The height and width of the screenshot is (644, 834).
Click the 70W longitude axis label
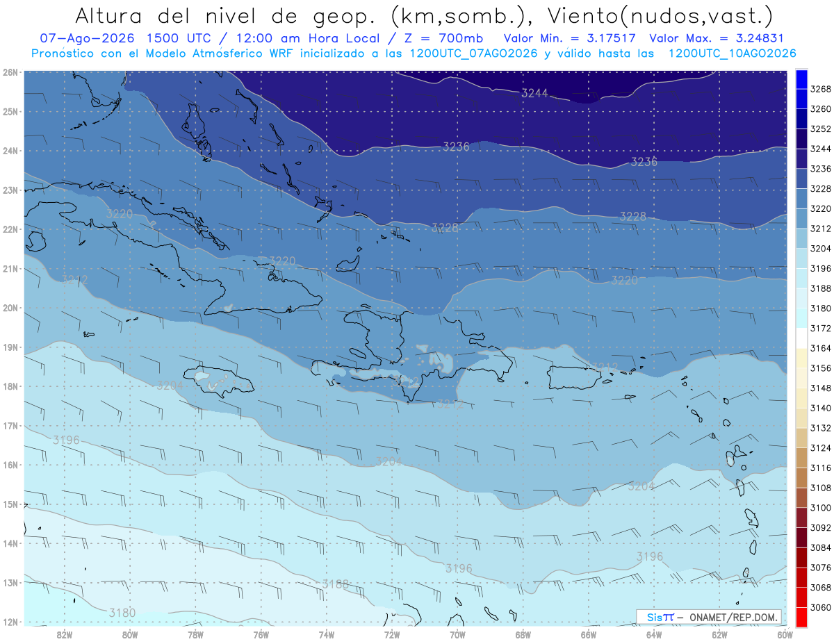pyautogui.click(x=457, y=634)
